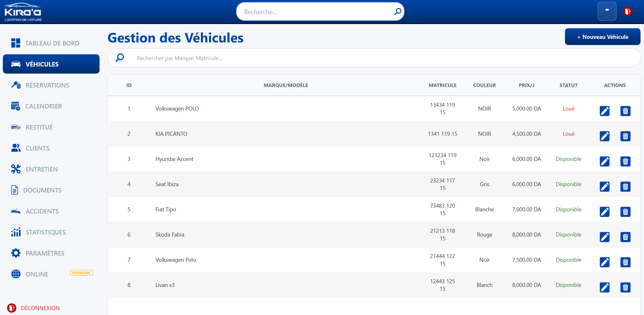
Task: Select the KIA PICANTO model name
Action: tap(171, 134)
